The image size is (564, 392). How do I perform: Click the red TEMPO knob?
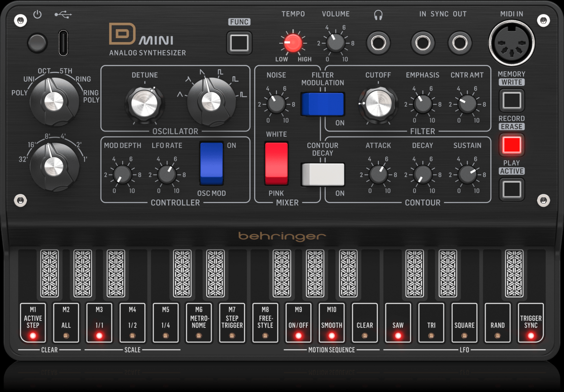click(x=292, y=43)
